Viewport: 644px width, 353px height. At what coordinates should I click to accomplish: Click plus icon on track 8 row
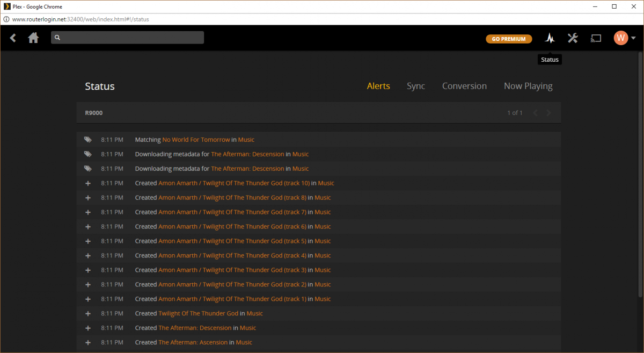(x=87, y=198)
